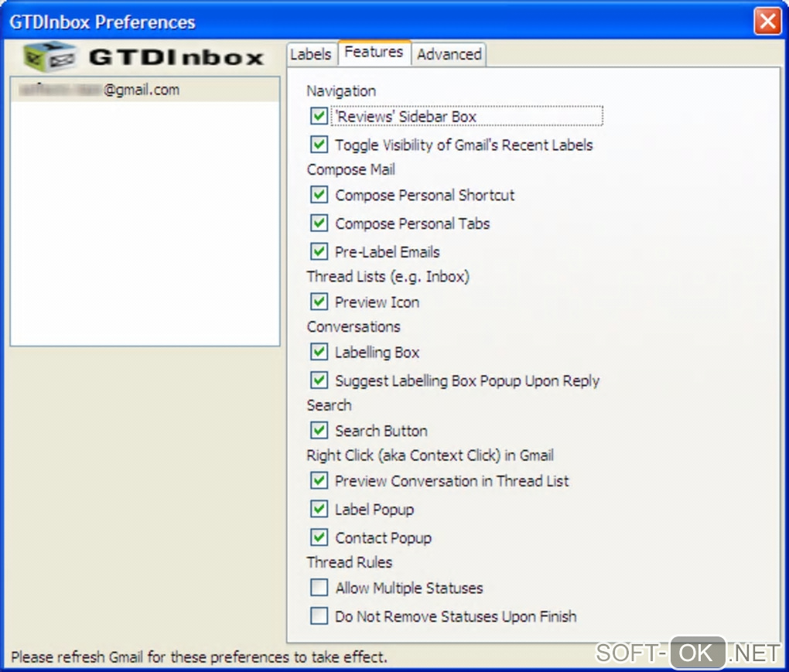Uncheck 'Reviews' Sidebar Box option
Screen dimensions: 789x672
coord(319,116)
